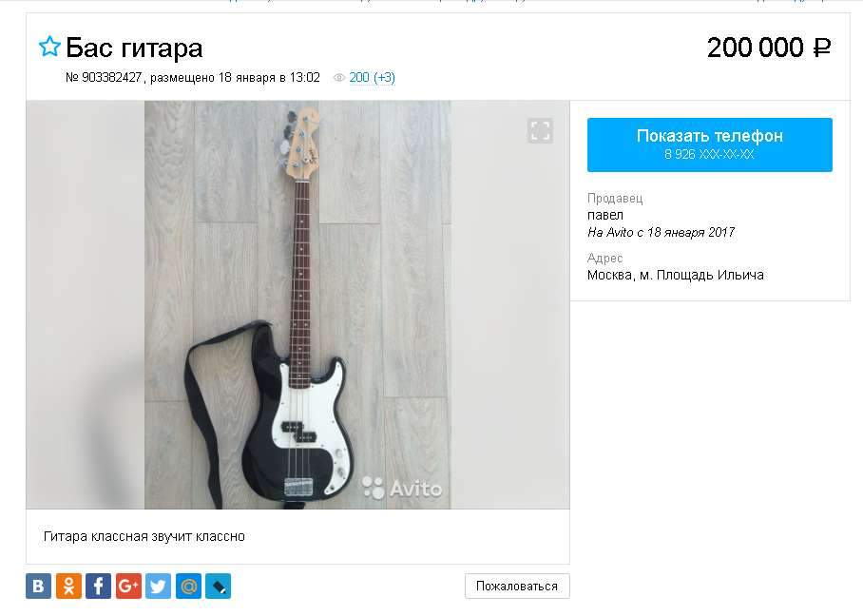Share listing on Facebook
Viewport: 863px width, 616px height.
99,586
